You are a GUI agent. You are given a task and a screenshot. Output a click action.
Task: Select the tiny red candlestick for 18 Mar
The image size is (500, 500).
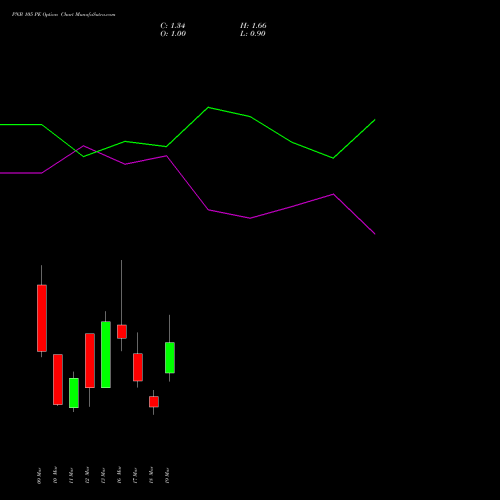[154, 402]
